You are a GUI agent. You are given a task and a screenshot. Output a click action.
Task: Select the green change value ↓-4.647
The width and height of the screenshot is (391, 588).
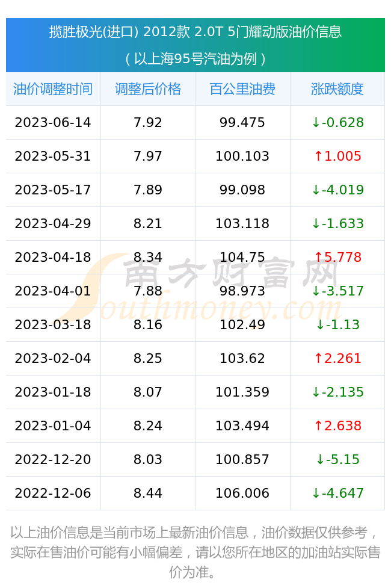pos(338,494)
